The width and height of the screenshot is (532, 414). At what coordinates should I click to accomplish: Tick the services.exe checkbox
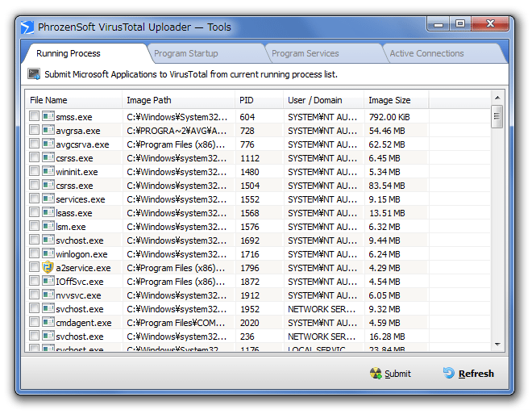(35, 199)
